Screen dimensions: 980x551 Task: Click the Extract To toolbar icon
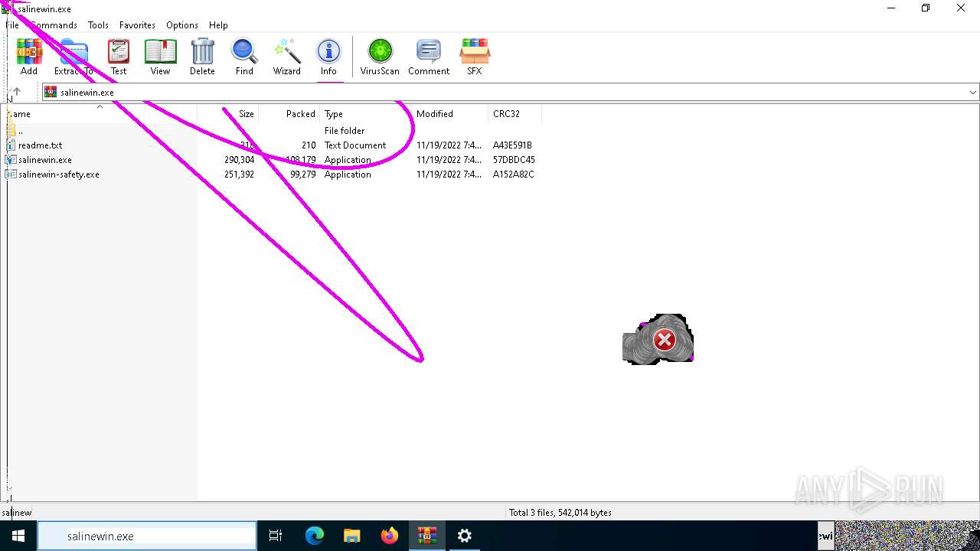click(x=73, y=57)
